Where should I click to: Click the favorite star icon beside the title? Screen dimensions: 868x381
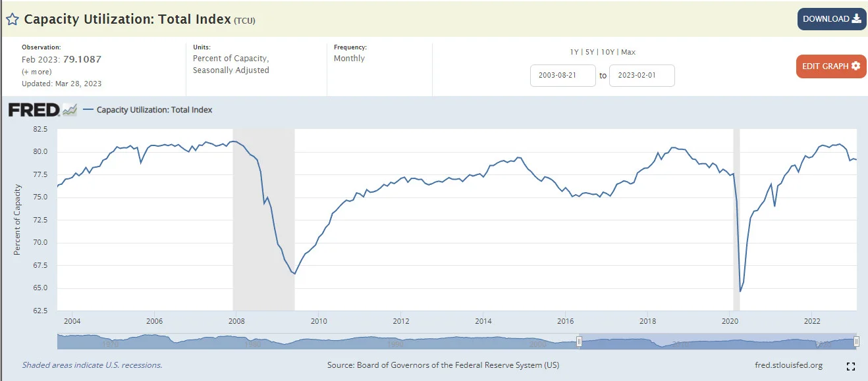12,19
